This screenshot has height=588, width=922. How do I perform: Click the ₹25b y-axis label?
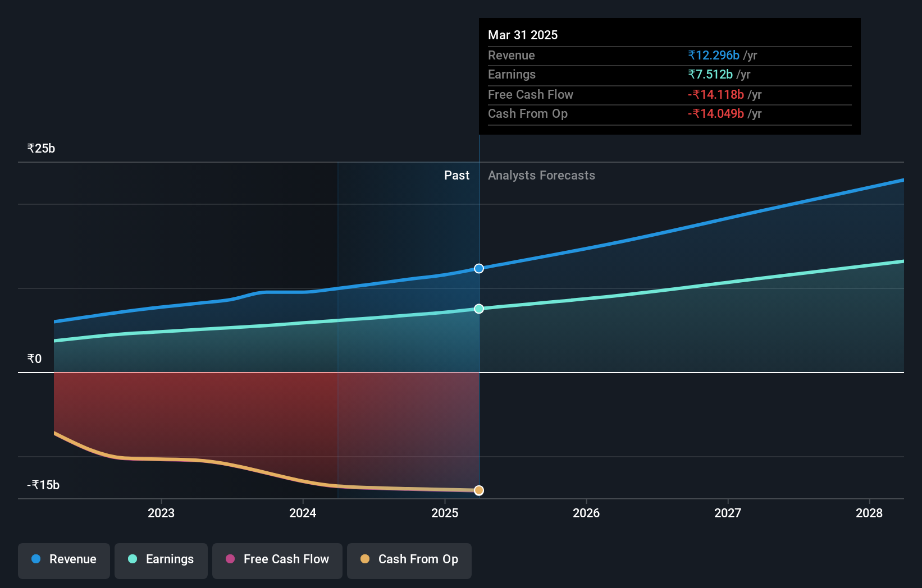tap(41, 149)
